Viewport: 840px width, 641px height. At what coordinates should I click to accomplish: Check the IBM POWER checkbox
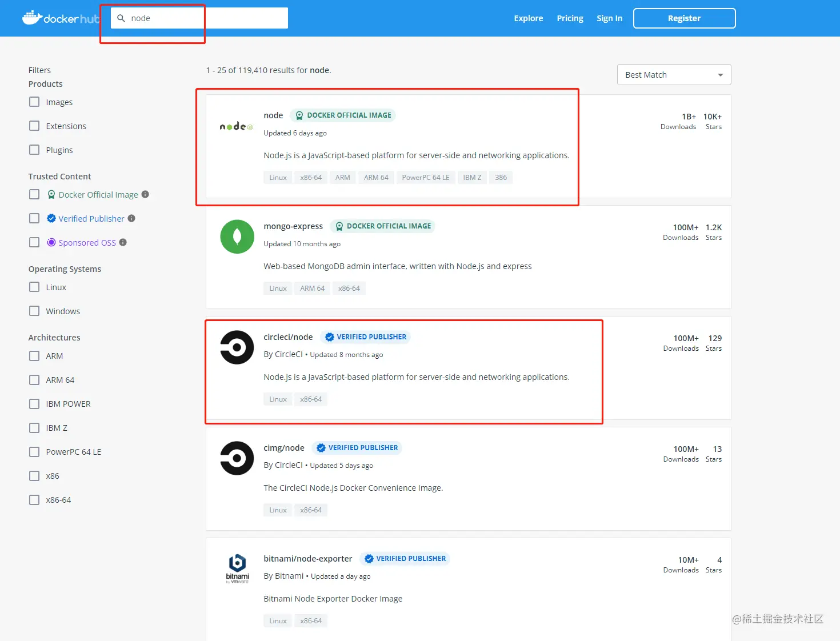click(34, 403)
